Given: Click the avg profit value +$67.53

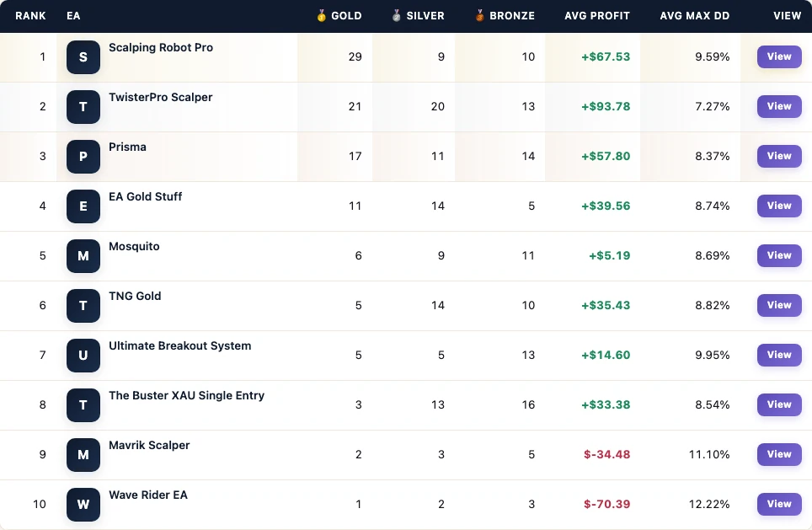Looking at the screenshot, I should [606, 57].
